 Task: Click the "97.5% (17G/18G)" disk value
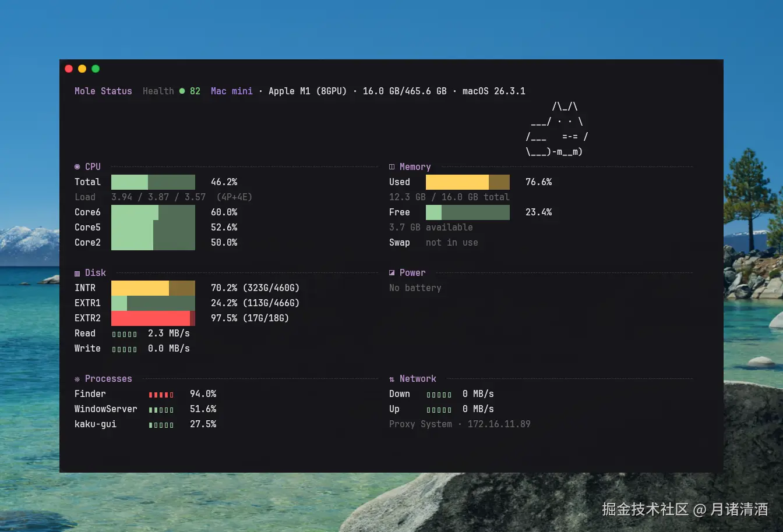tap(250, 318)
